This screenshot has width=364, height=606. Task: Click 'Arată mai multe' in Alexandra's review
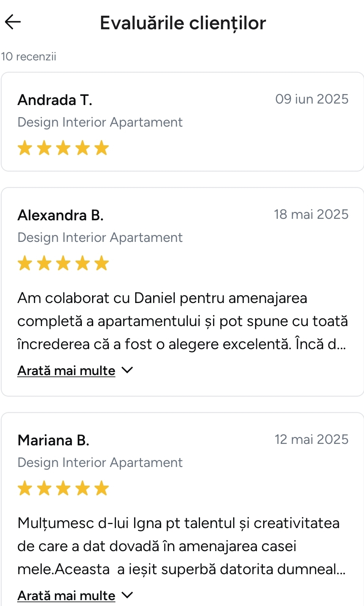(66, 371)
